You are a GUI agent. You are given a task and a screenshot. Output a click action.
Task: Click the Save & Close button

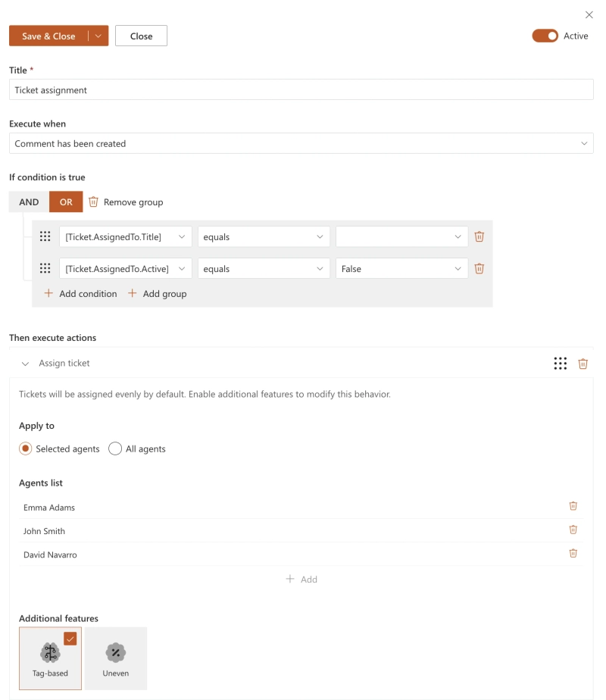48,36
